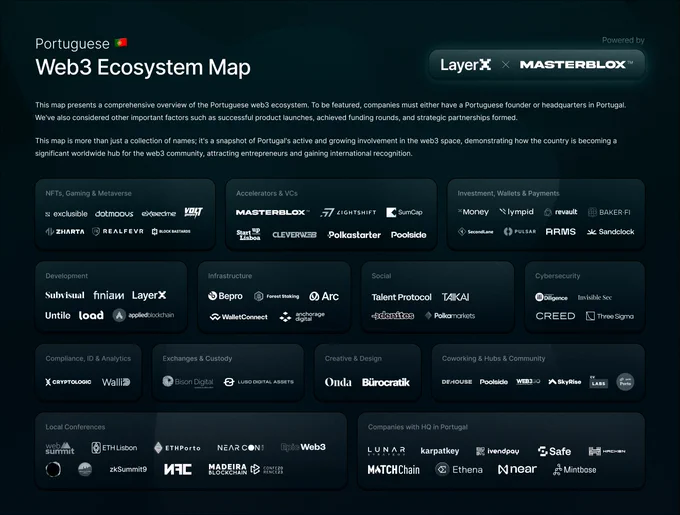Screen dimensions: 680x515
Task: Click the Portuguese flag icon
Action: (x=121, y=42)
